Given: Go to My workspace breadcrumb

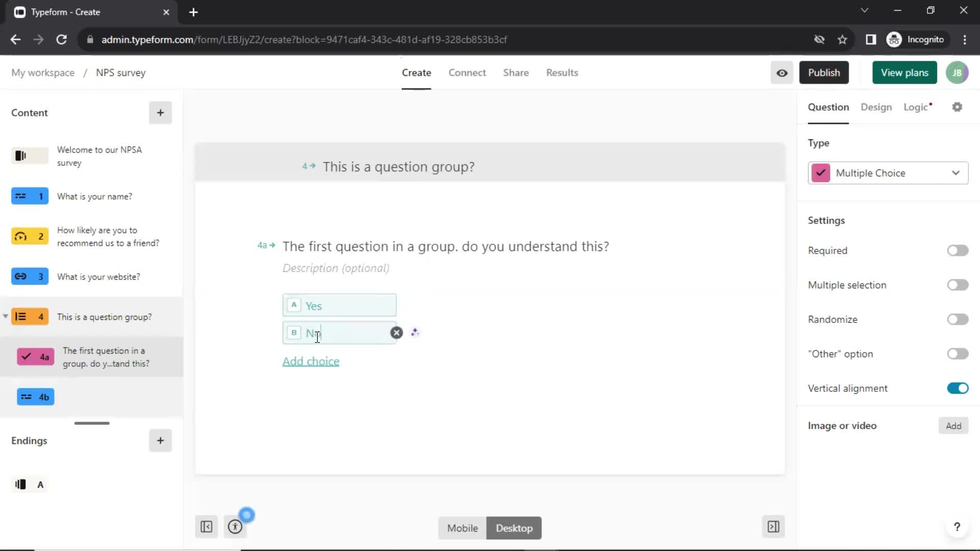Looking at the screenshot, I should click(43, 72).
